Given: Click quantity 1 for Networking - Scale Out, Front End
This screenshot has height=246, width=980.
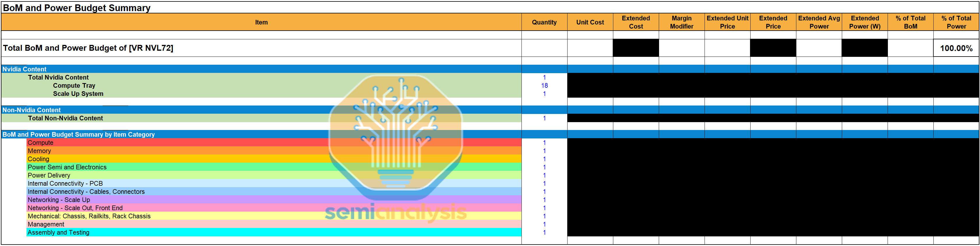Looking at the screenshot, I should [x=544, y=208].
